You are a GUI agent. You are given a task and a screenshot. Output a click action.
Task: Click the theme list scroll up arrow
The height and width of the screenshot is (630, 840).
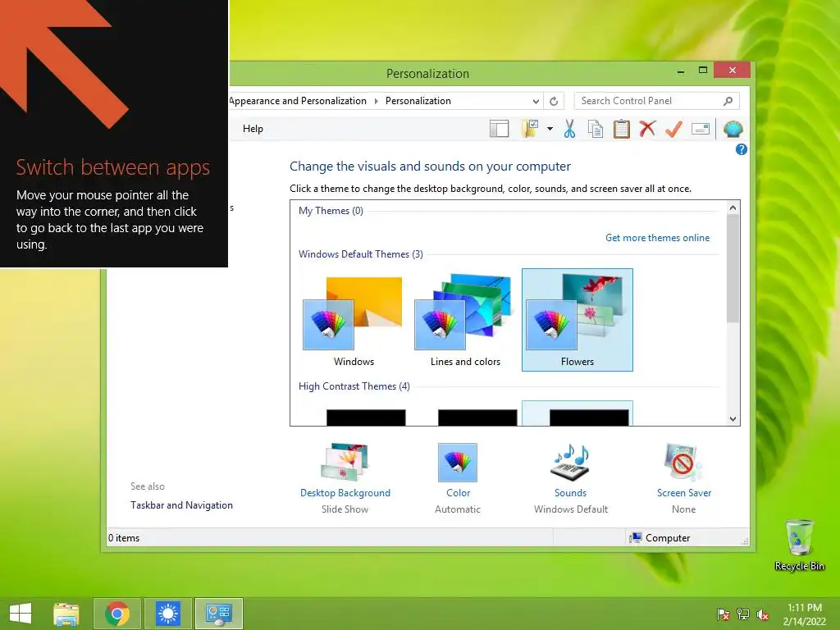733,208
